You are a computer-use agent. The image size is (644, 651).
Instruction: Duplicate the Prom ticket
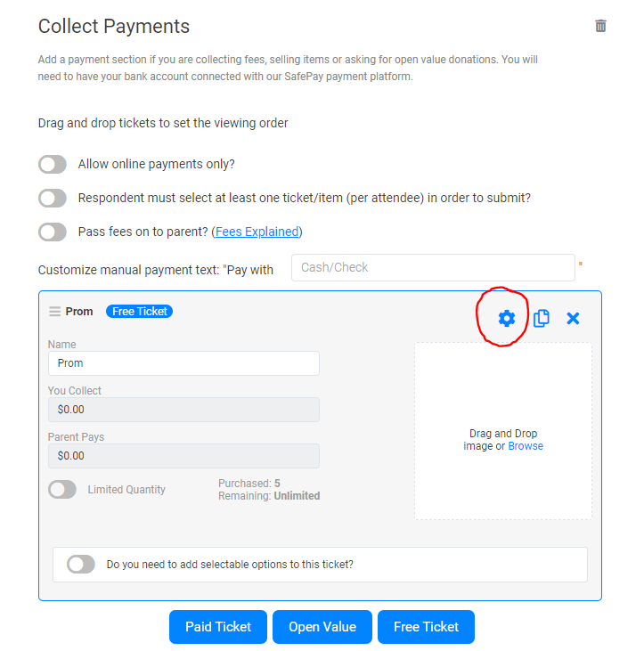tap(541, 318)
